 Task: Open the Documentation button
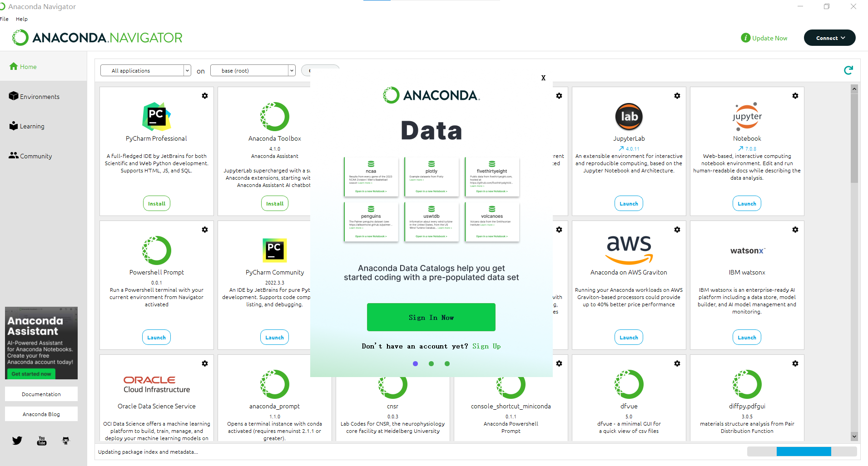coord(41,394)
